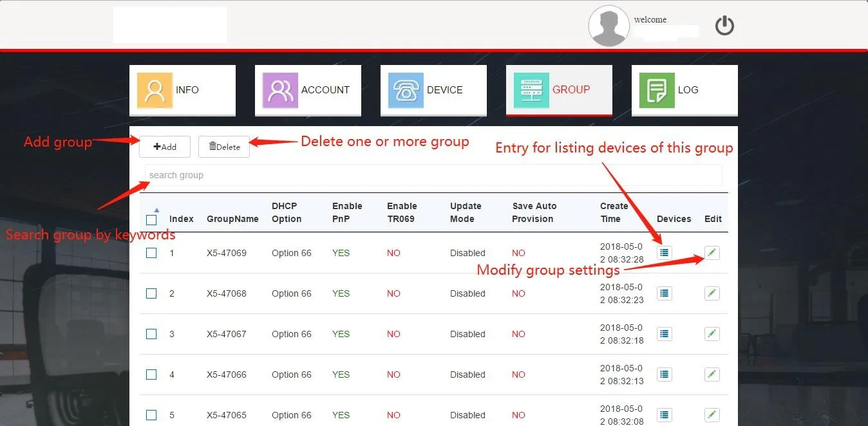Screen dimensions: 868x426
Task: Show devices belonging to group X5-47065
Action: click(x=664, y=415)
